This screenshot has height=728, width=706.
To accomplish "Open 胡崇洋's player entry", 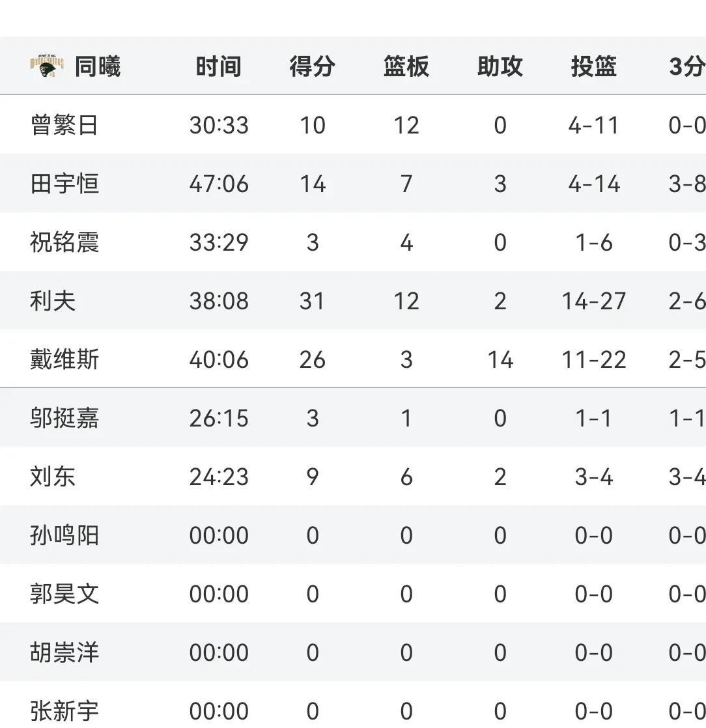I will tap(64, 652).
